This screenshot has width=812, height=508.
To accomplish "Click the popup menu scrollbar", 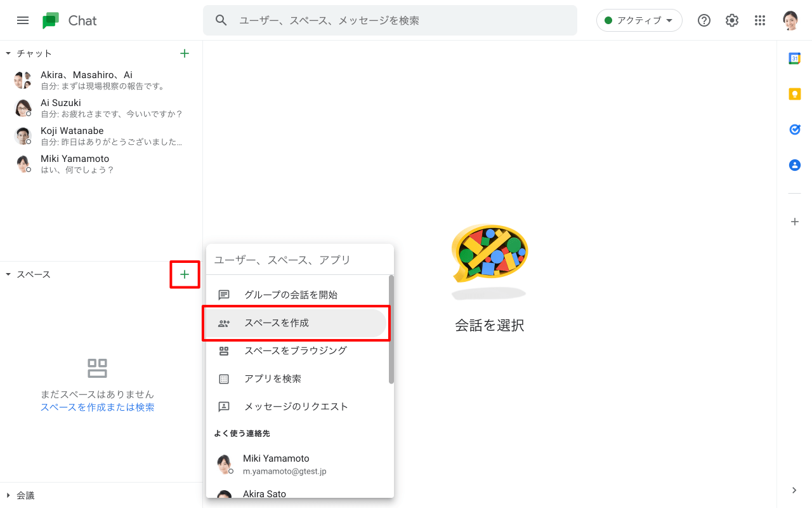I will click(391, 329).
